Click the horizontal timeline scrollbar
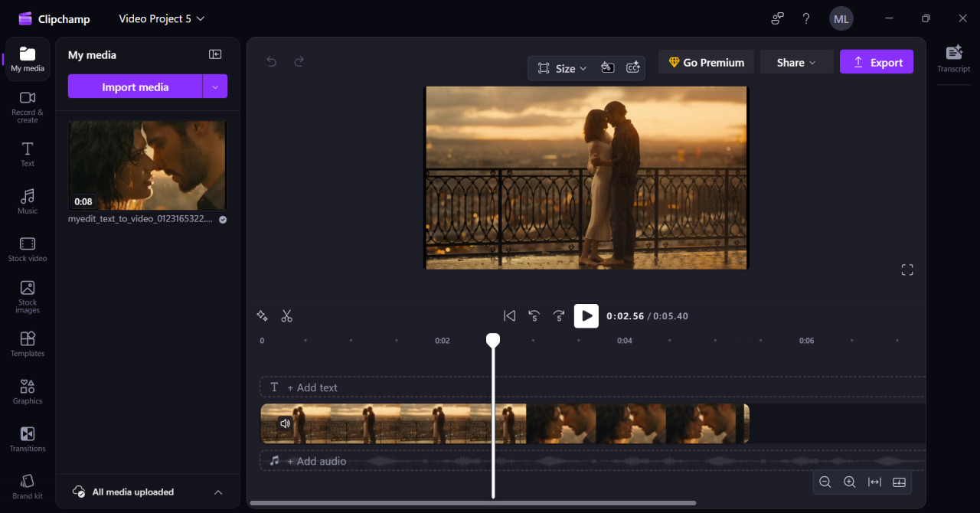The width and height of the screenshot is (980, 513). (x=472, y=503)
